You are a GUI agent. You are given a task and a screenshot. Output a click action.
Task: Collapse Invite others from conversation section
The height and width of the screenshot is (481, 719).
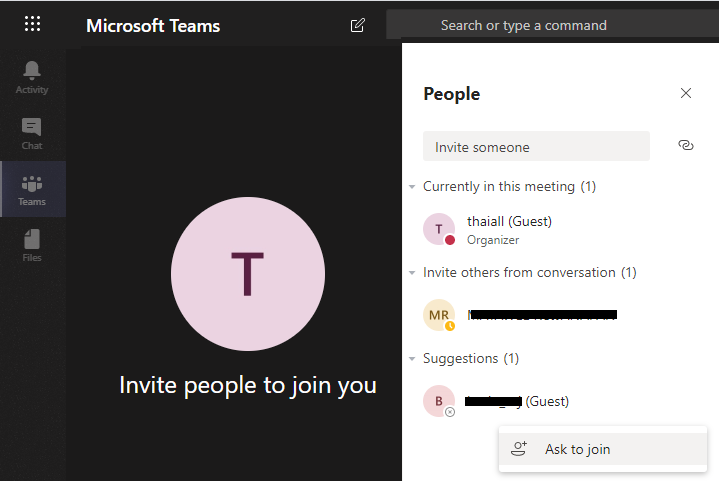(x=412, y=273)
